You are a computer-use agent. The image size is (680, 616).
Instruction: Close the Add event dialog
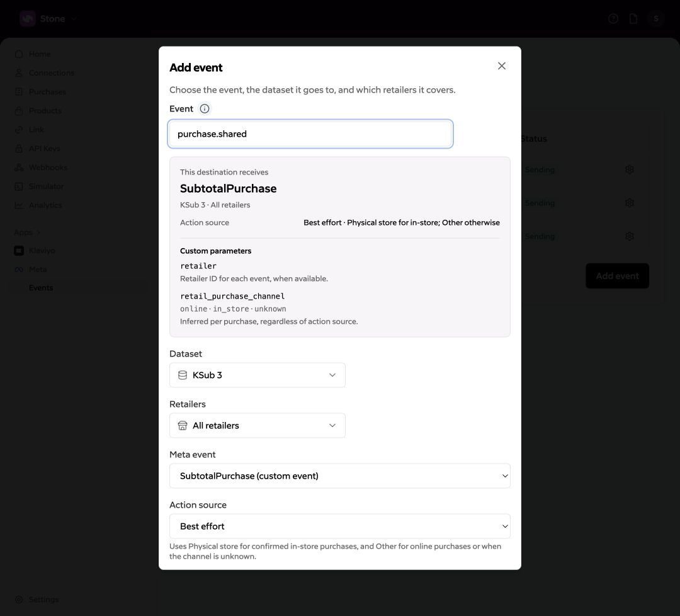tap(501, 66)
